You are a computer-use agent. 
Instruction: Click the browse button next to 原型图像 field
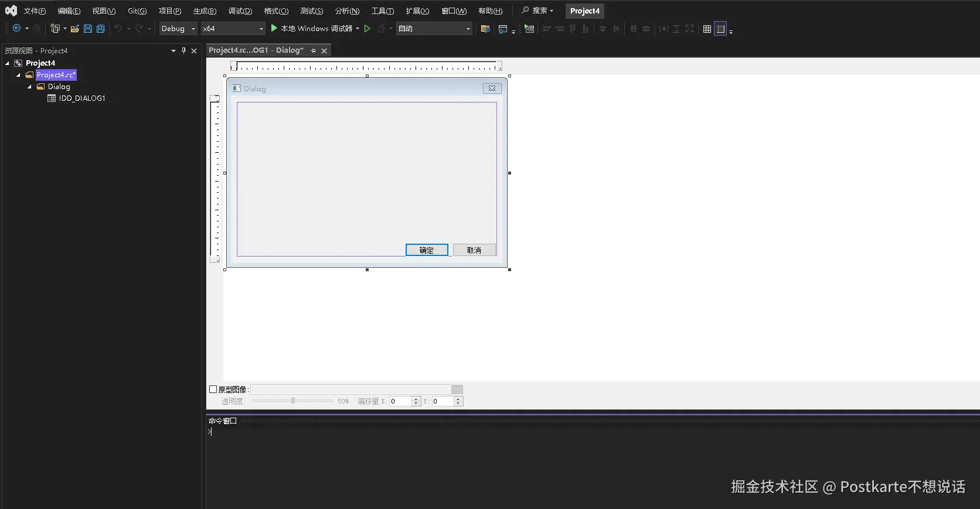tap(457, 390)
